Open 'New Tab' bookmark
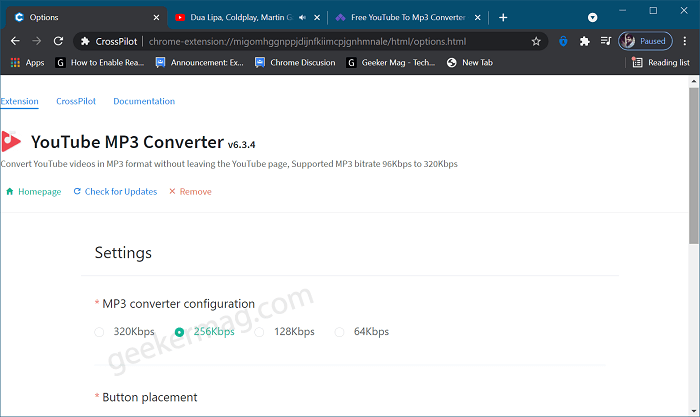Screen dimensions: 700x417 point(470,63)
